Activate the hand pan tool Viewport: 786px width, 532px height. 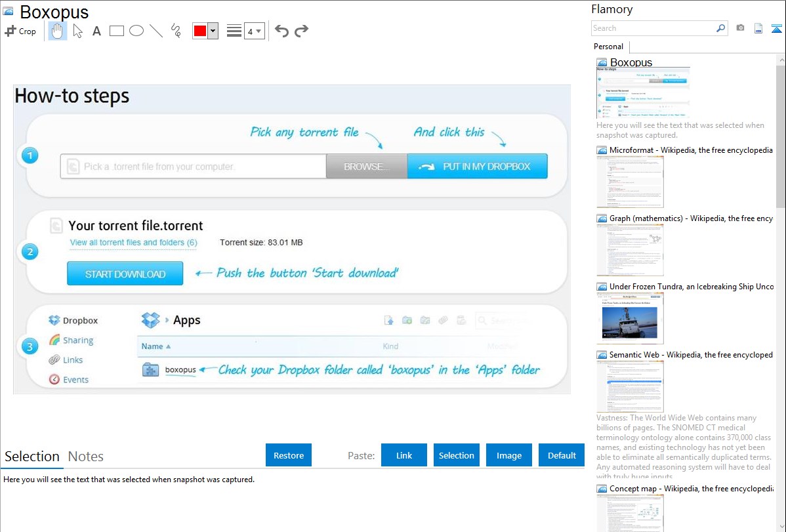coord(57,31)
